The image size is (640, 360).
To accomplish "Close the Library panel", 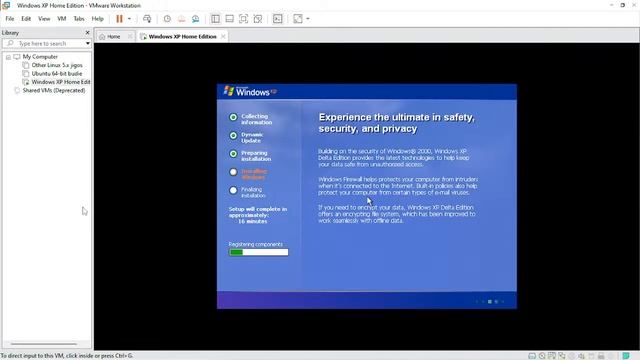I will [87, 33].
